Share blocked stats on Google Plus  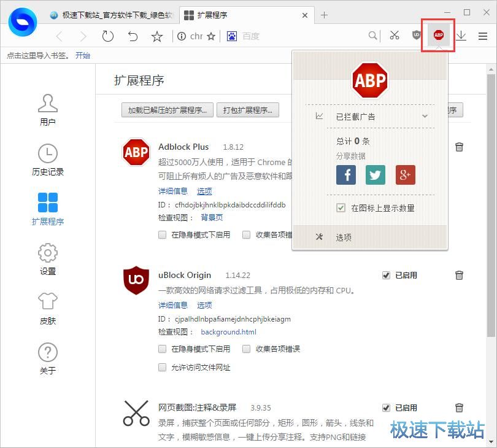click(406, 175)
